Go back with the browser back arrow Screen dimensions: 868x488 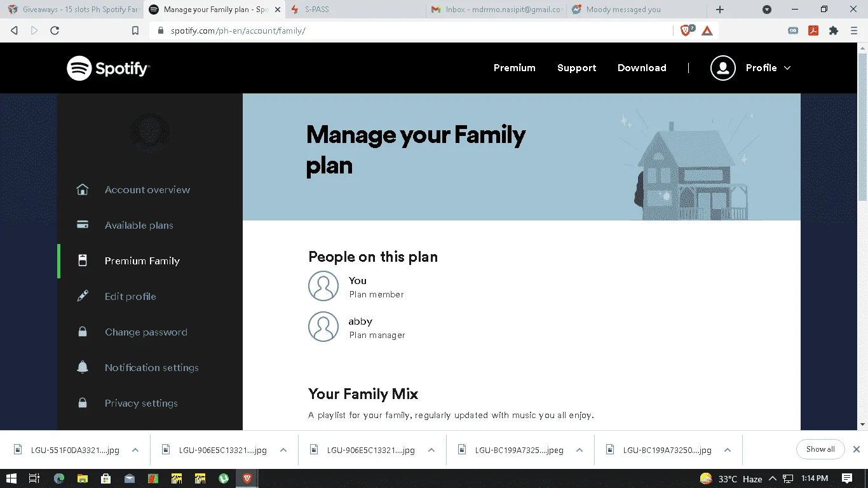click(x=14, y=30)
